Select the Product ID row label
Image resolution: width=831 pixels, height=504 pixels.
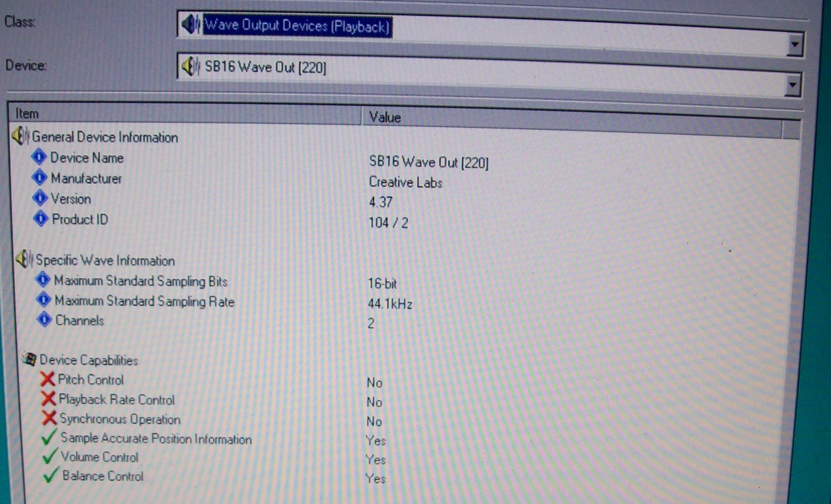80,220
